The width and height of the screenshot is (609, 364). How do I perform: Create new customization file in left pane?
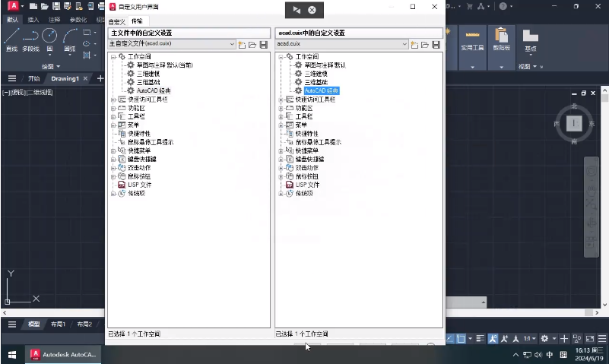pos(242,45)
